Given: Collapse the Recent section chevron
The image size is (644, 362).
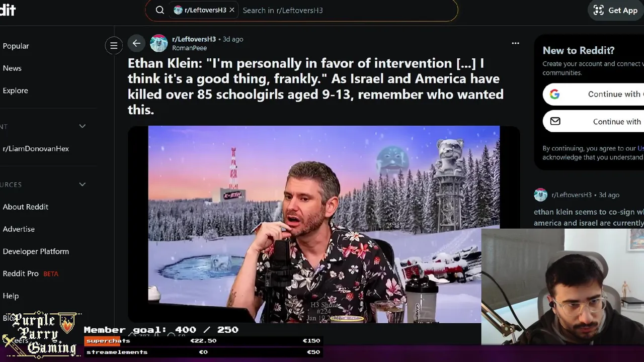Looking at the screenshot, I should (x=83, y=126).
